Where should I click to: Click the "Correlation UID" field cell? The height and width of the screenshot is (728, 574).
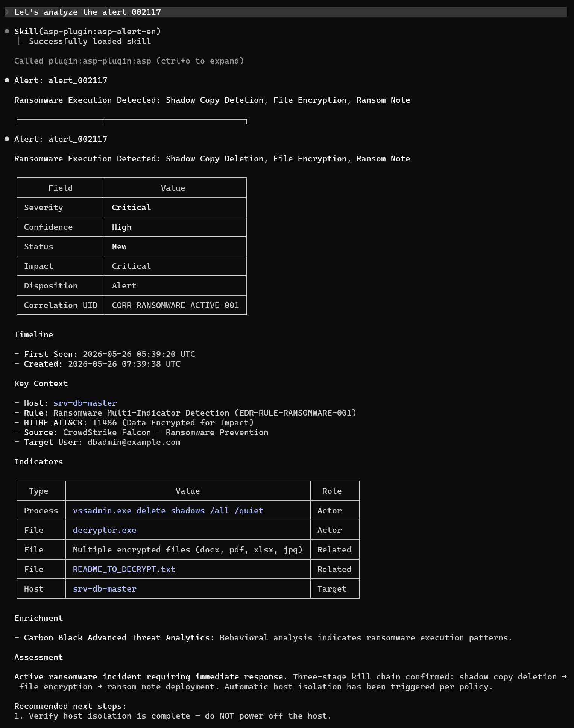coord(61,305)
